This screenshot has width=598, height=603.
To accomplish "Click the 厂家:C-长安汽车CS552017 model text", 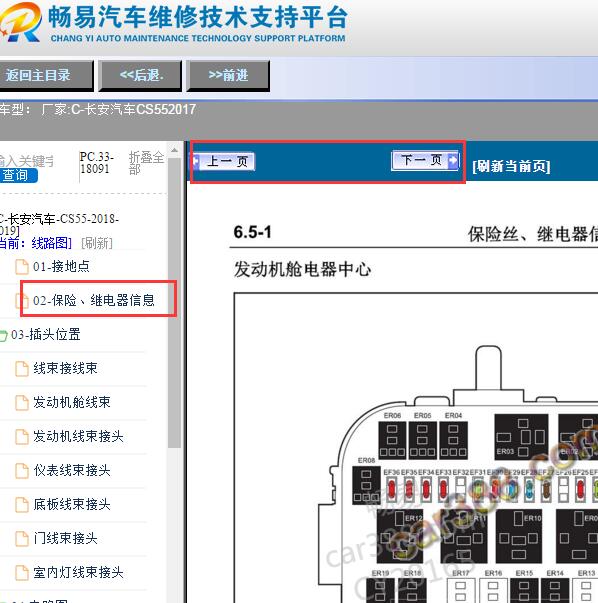I will [x=118, y=110].
